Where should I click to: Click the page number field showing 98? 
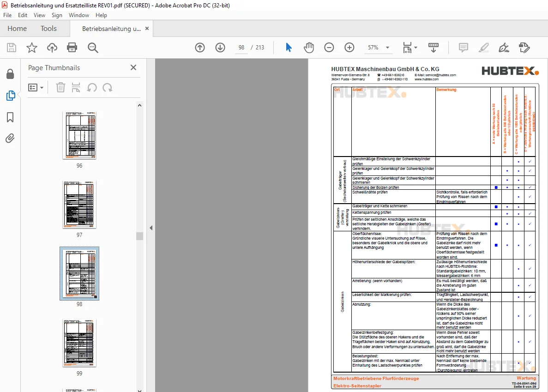241,48
